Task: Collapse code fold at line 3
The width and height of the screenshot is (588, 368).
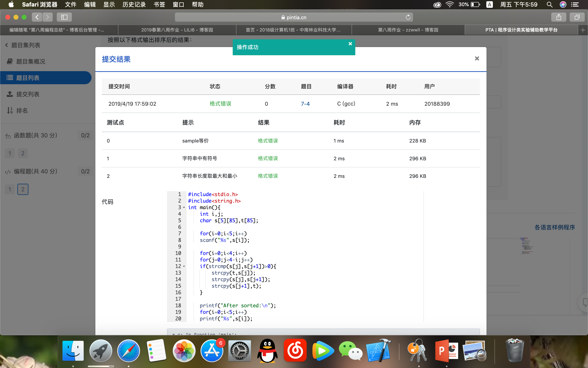Action: (184, 208)
